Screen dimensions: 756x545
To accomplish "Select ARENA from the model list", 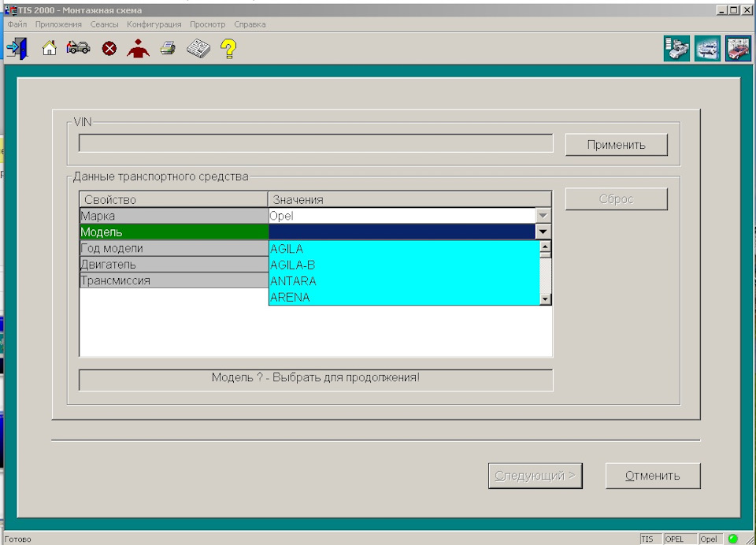I will (x=404, y=297).
